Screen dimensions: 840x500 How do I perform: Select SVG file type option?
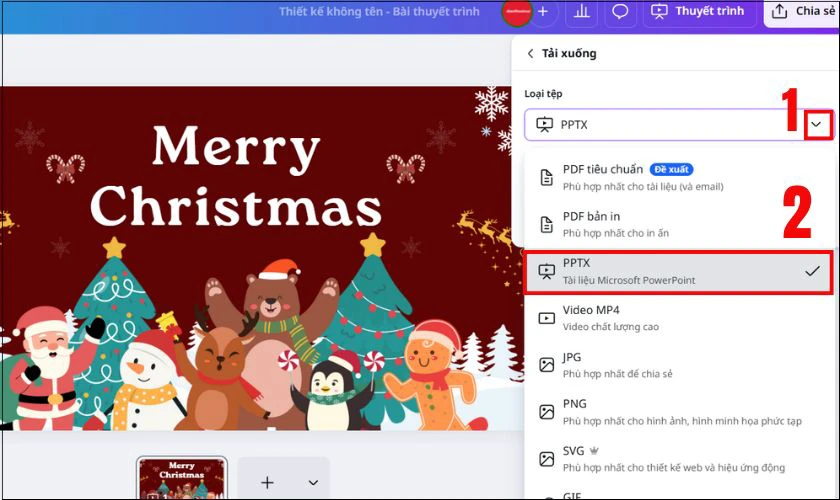(x=678, y=459)
